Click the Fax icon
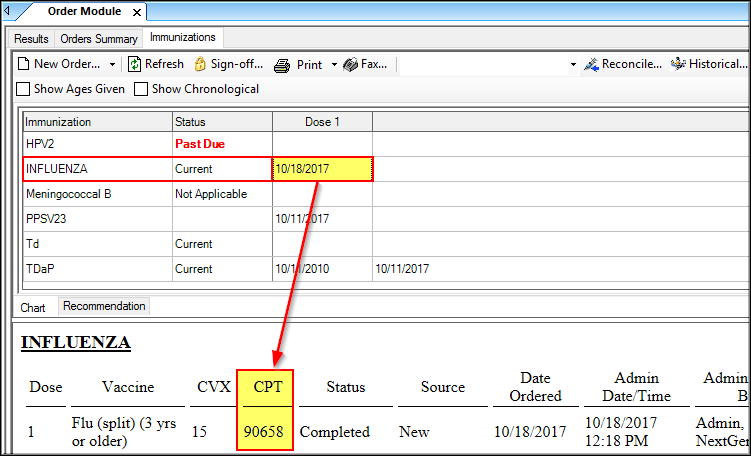751x456 pixels. click(350, 64)
